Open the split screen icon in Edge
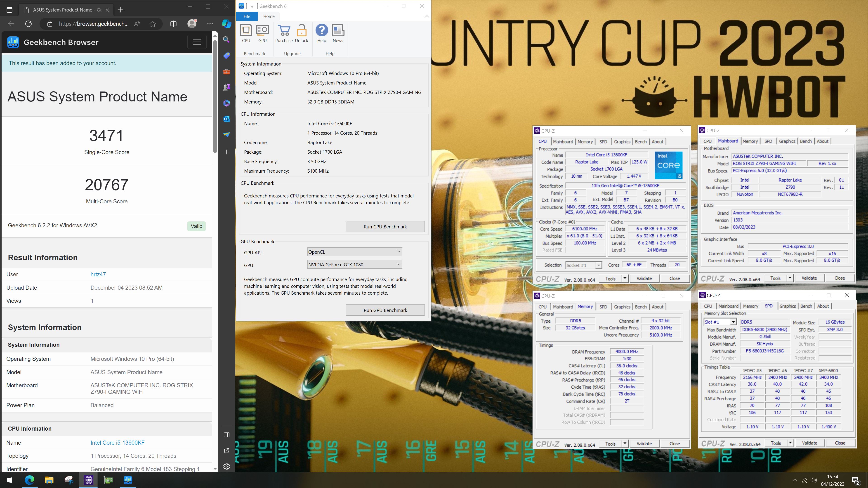Viewport: 868px width, 488px height. [173, 23]
